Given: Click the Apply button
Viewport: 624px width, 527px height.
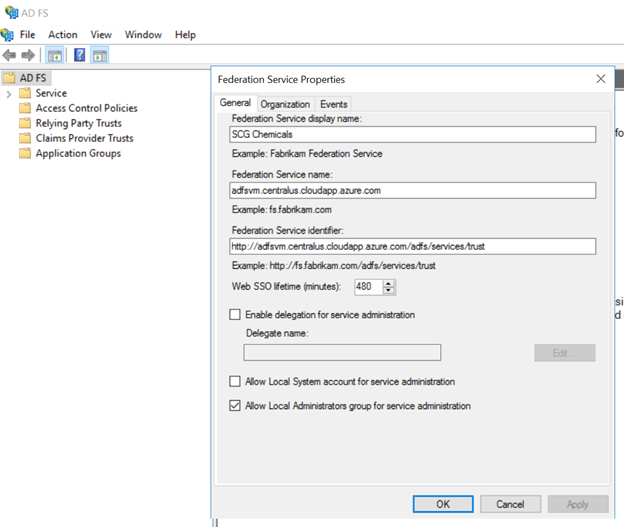Looking at the screenshot, I should coord(578,504).
